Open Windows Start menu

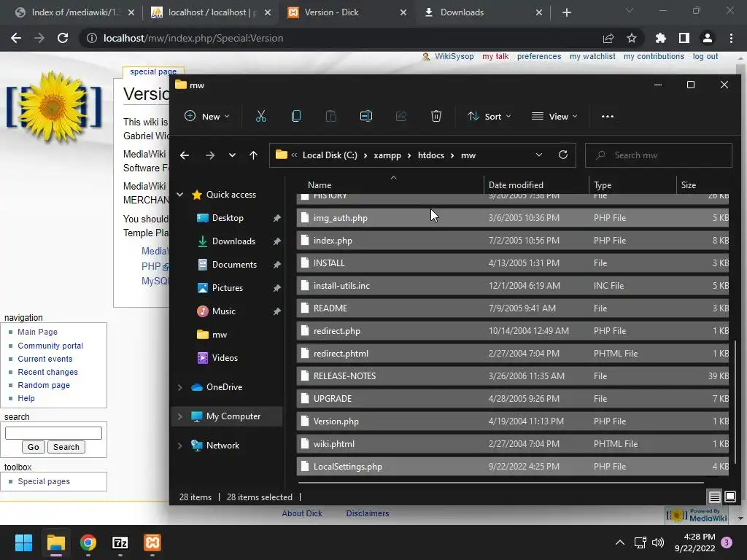(x=23, y=542)
